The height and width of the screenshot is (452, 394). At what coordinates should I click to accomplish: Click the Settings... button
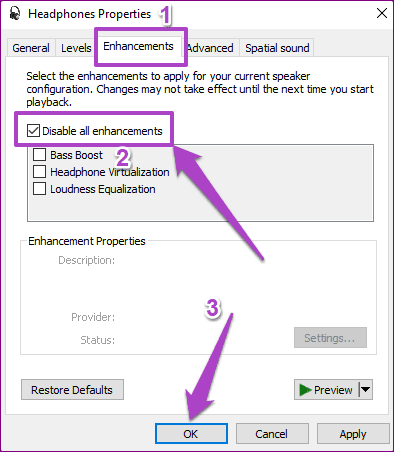tap(330, 338)
